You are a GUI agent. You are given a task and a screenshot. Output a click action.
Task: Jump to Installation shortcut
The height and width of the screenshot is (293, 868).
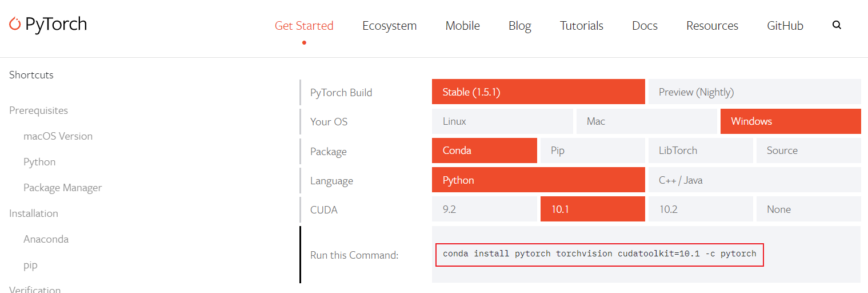point(34,213)
